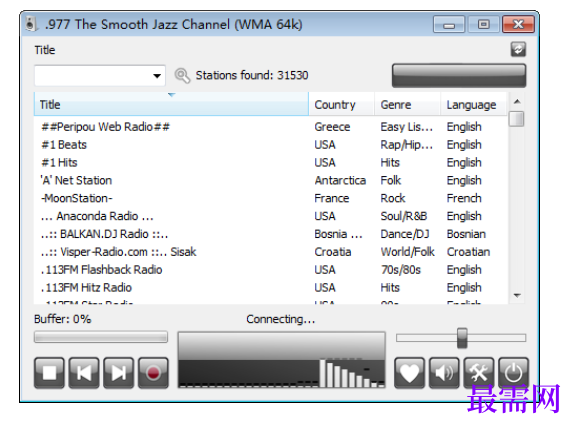The width and height of the screenshot is (579, 430).
Task: Open settings via the tools icon
Action: (479, 372)
